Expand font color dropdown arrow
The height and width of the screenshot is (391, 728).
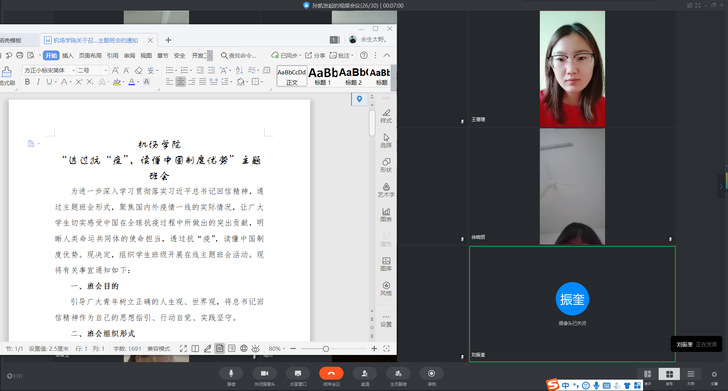[x=138, y=82]
